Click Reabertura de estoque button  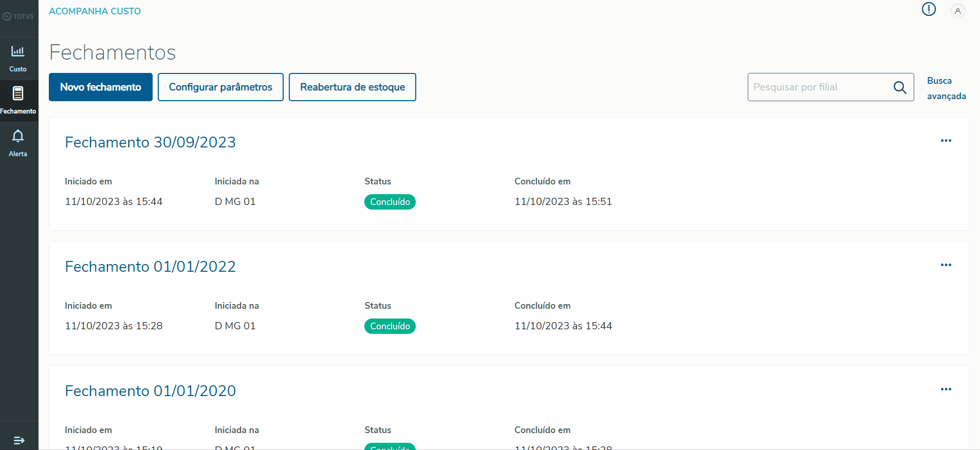point(353,87)
